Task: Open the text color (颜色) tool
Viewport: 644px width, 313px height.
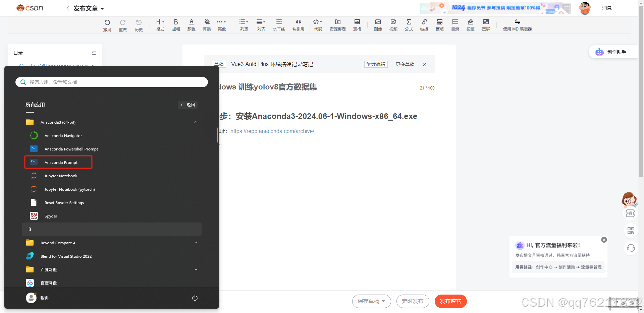Action: (x=191, y=25)
